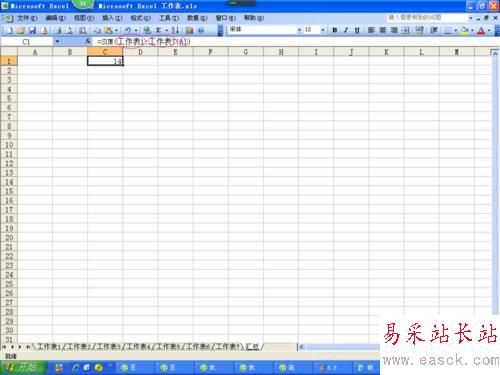Apply cell borders icon
Viewport: 500px width, 375px height.
448,30
